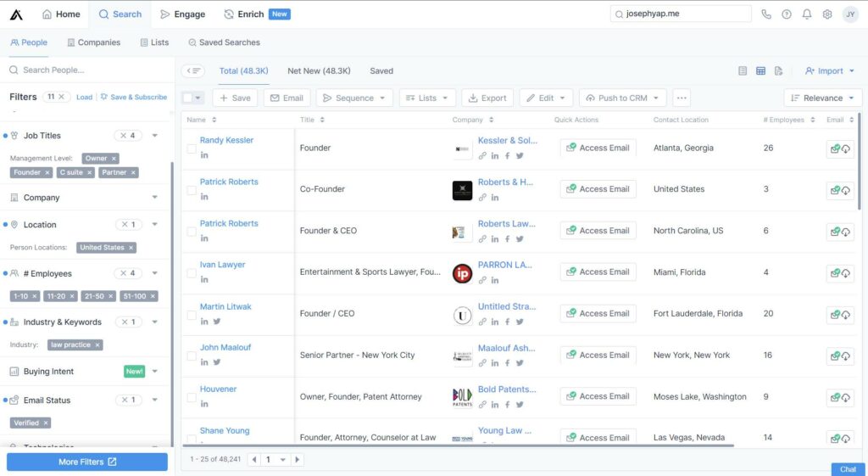The height and width of the screenshot is (476, 868).
Task: Open the phone dialer icon
Action: (x=766, y=14)
